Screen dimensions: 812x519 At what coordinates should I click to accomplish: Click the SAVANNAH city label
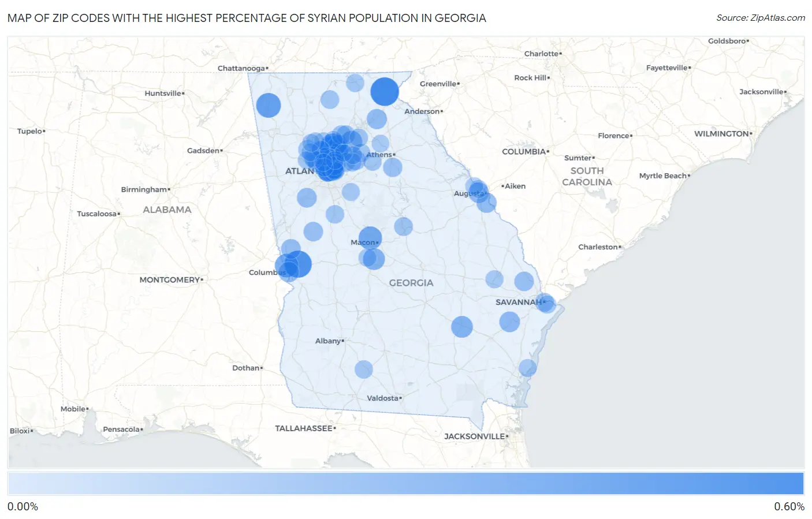[x=519, y=302]
